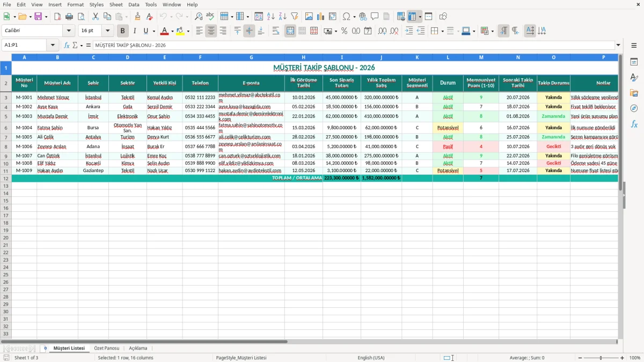The width and height of the screenshot is (644, 362).
Task: Export directly as PDF
Action: click(x=57, y=17)
